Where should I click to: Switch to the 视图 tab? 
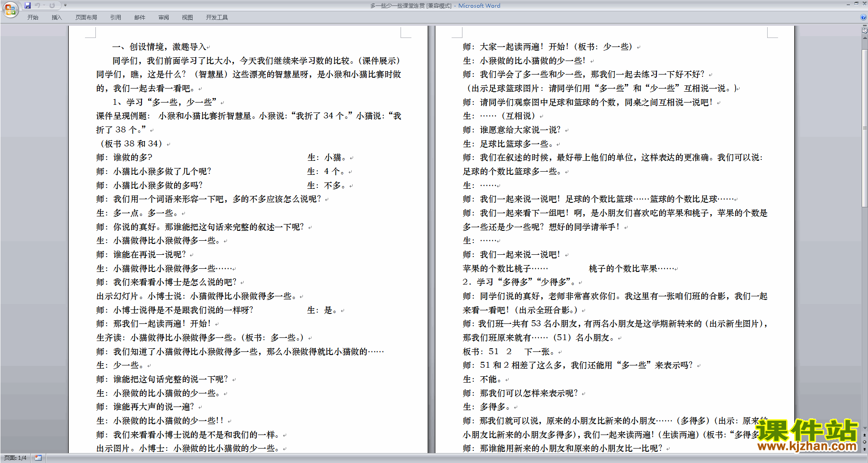pos(188,17)
